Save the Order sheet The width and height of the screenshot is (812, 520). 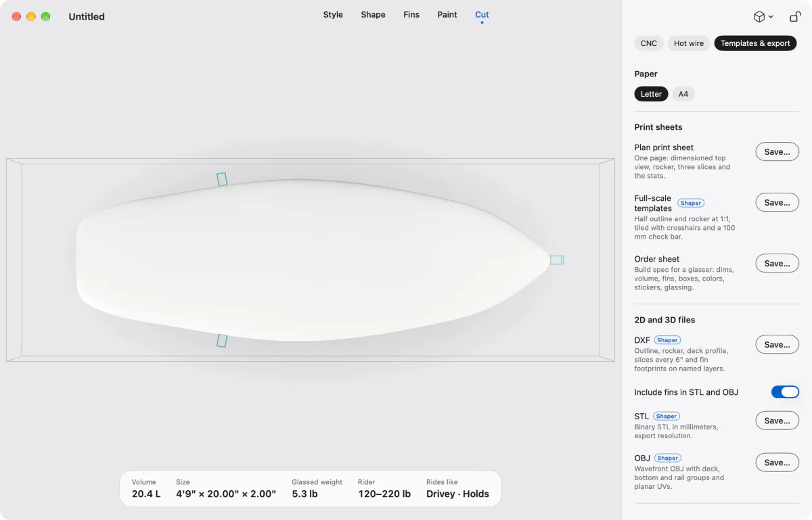click(x=777, y=264)
